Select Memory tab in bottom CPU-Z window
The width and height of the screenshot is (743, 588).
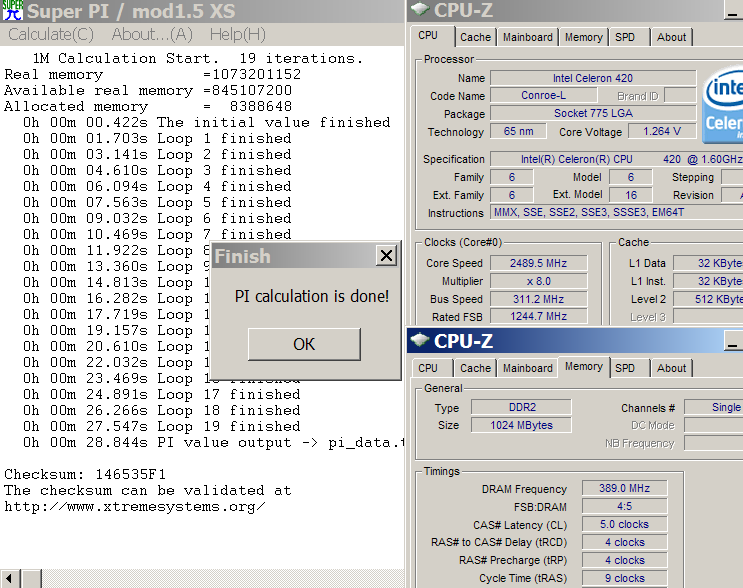(x=583, y=367)
